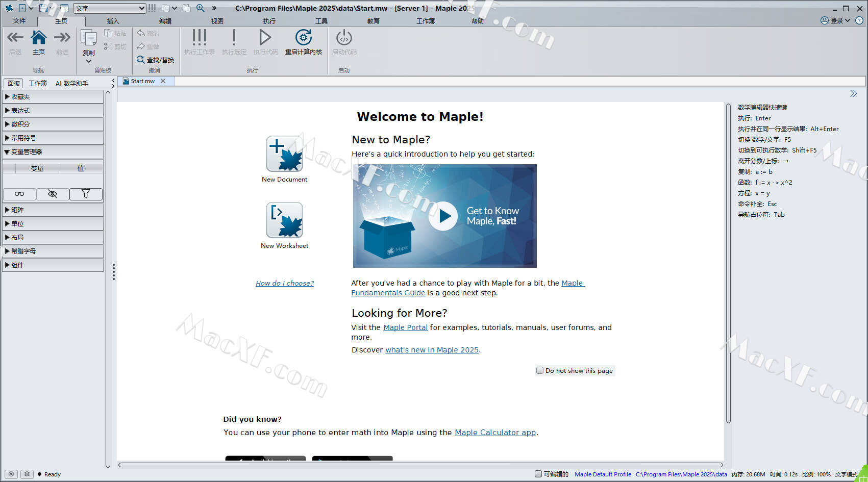The image size is (868, 482).
Task: Click Execute Selection (执行选定) icon
Action: (x=234, y=37)
